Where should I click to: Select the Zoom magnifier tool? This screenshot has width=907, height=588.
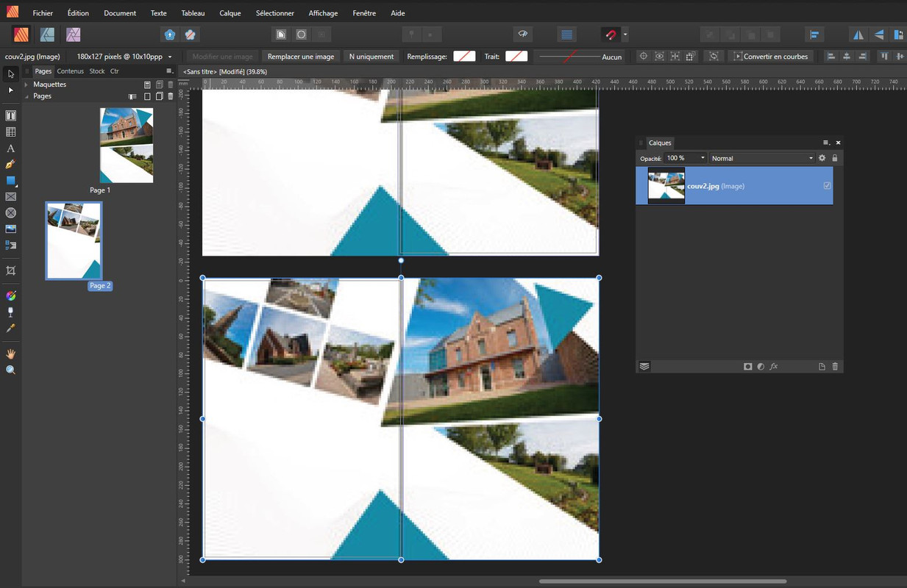(x=11, y=370)
